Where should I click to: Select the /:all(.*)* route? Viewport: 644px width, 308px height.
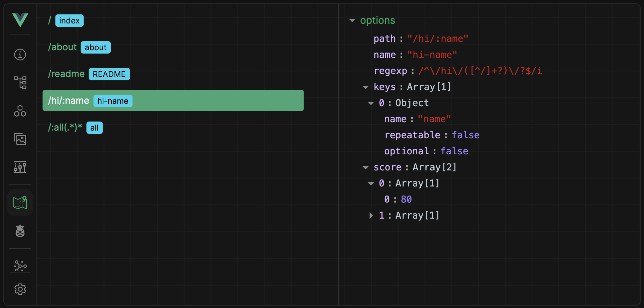point(173,128)
